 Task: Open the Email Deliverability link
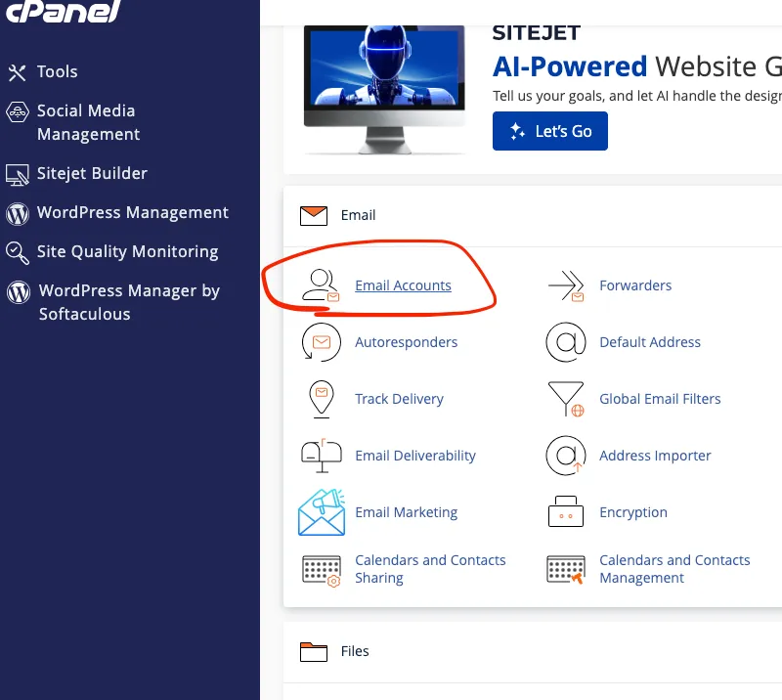click(x=414, y=456)
